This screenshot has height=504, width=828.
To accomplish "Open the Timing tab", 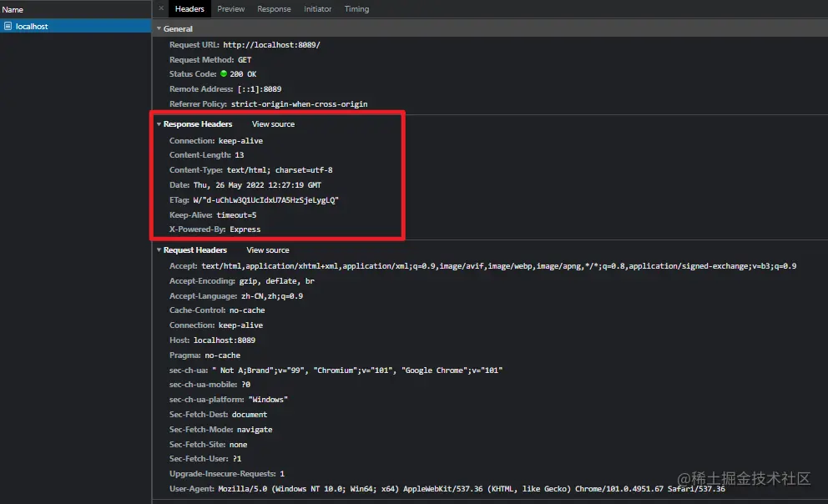I will tap(356, 9).
